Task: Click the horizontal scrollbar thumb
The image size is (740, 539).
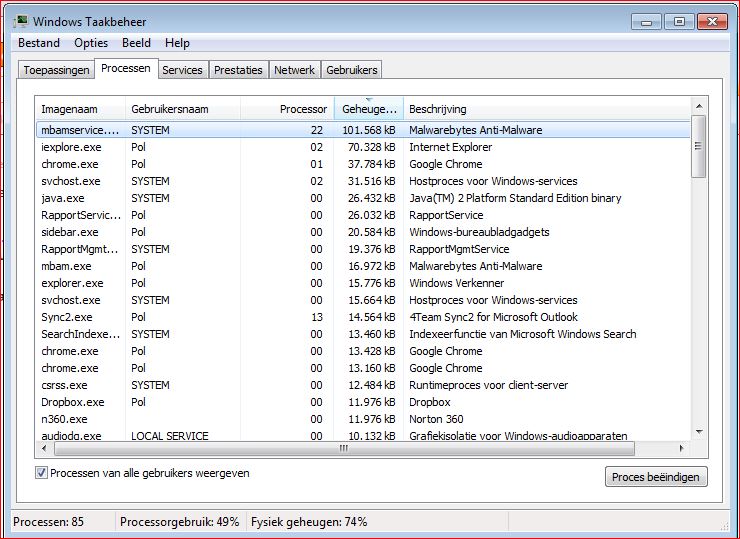Action: pos(345,448)
